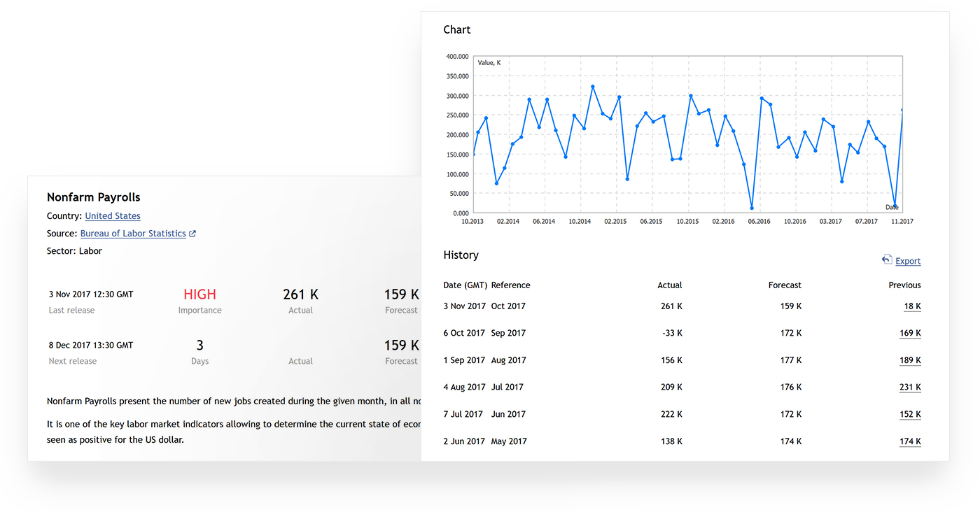This screenshot has height=512, width=980.
Task: Open the 18 K previous value for Oct 2017
Action: click(912, 306)
